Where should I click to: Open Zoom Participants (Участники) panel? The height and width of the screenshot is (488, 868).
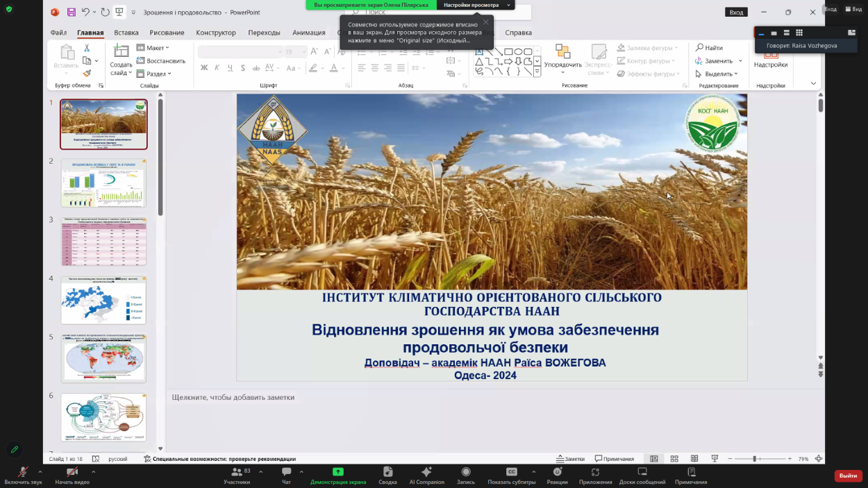pyautogui.click(x=237, y=476)
